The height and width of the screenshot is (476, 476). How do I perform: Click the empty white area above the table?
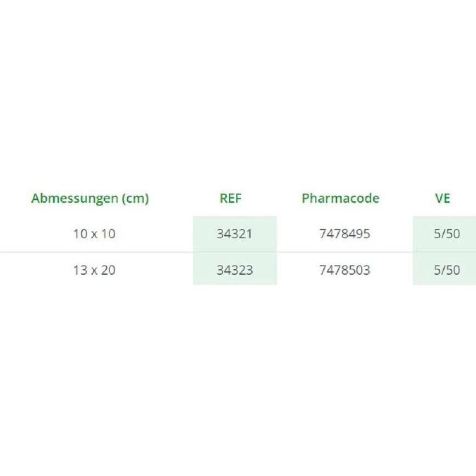click(x=238, y=93)
